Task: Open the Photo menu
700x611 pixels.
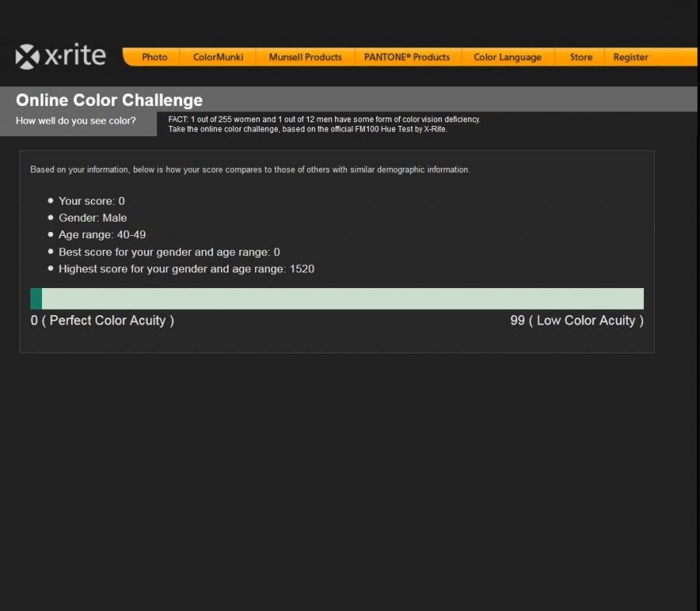Action: (154, 57)
